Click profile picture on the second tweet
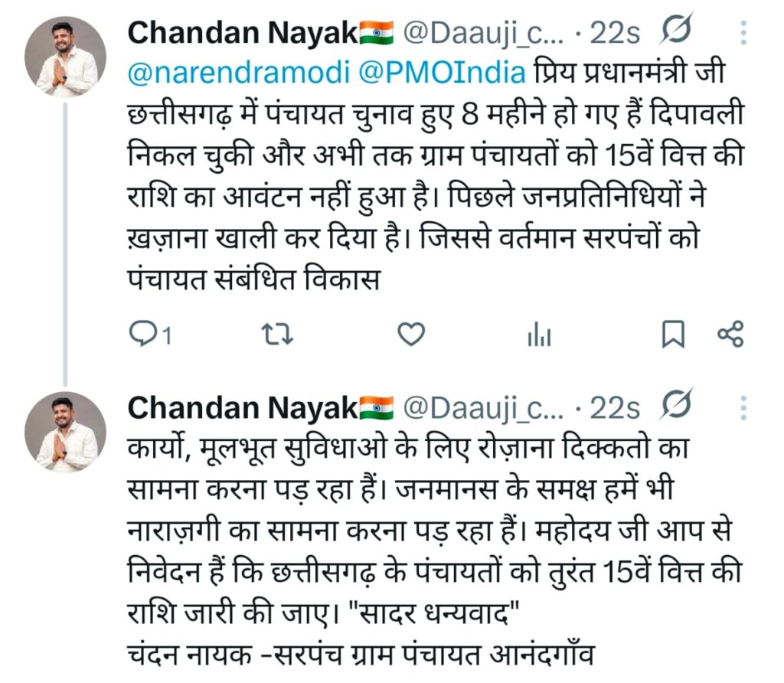This screenshot has height=683, width=784. coord(65,431)
